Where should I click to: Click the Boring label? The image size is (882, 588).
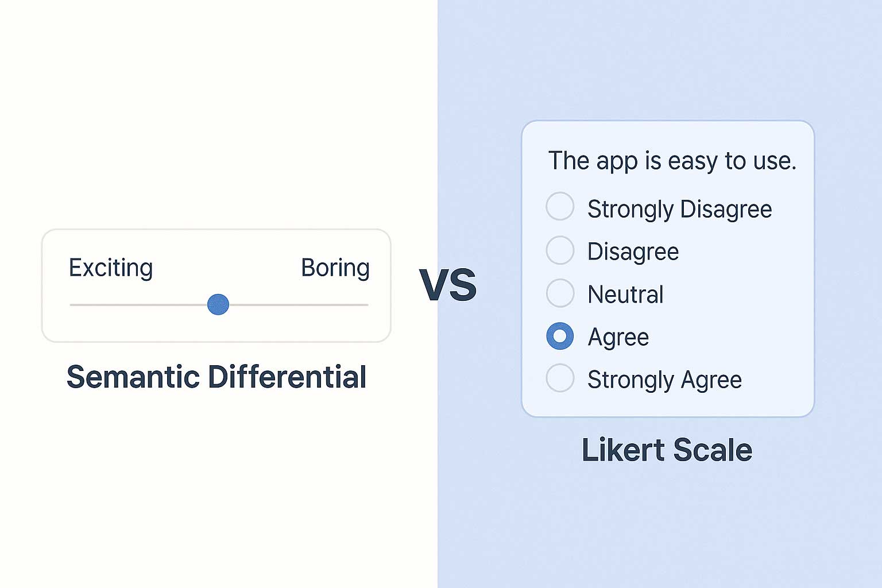click(x=335, y=268)
